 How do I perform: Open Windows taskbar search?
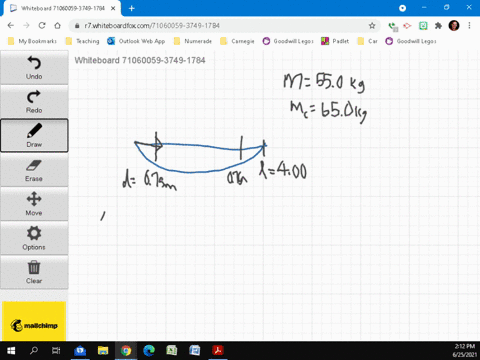(x=34, y=351)
